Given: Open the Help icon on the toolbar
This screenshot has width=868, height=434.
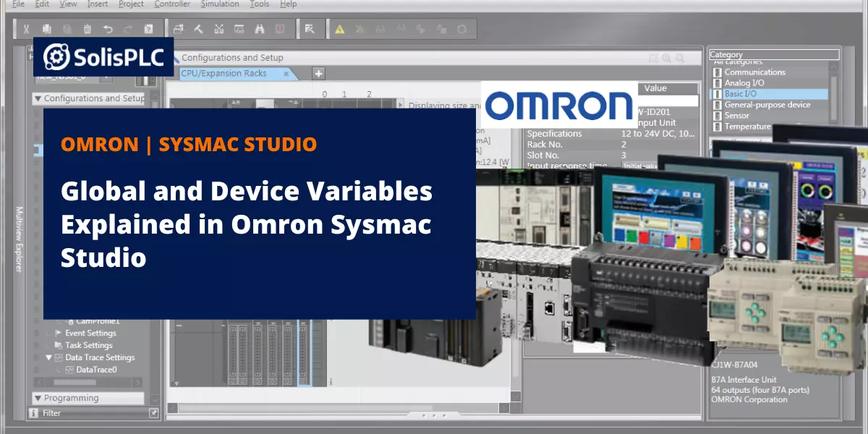Looking at the screenshot, I should (x=148, y=29).
